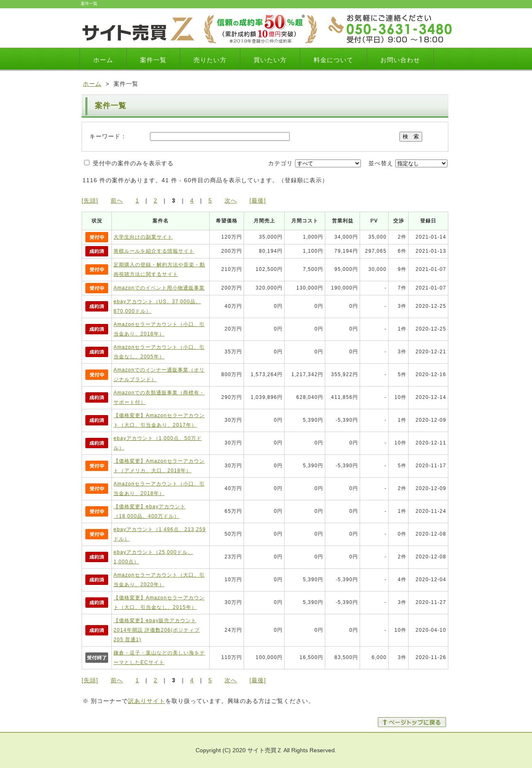Go to page 2 in top pagination
This screenshot has width=532, height=768.
click(x=155, y=200)
